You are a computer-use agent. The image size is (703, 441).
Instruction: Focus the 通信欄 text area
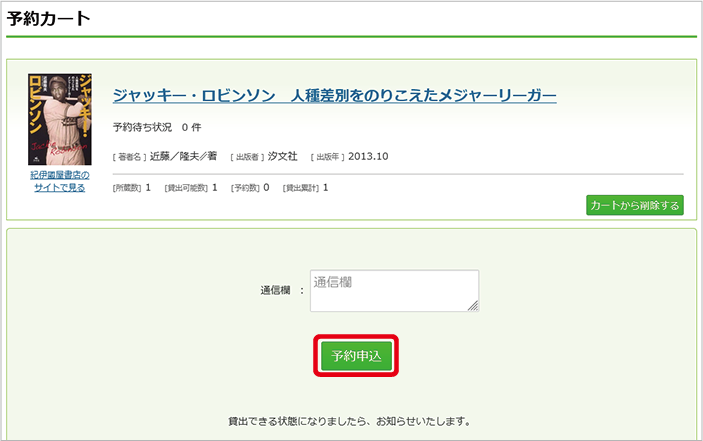coord(394,291)
